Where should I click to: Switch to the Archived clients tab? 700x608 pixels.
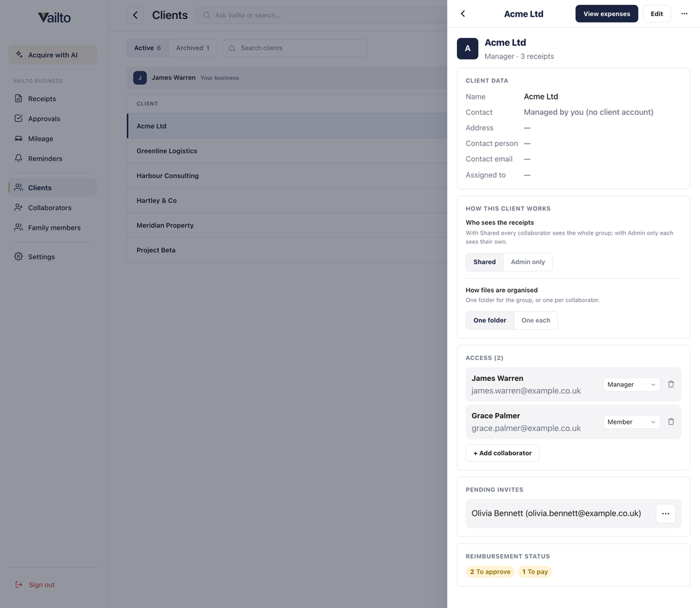pos(192,48)
